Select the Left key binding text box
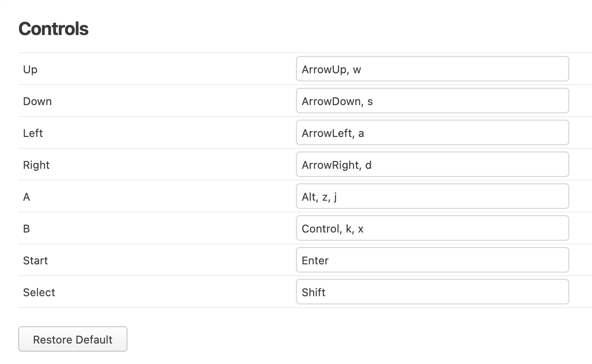The width and height of the screenshot is (592, 364). (432, 133)
